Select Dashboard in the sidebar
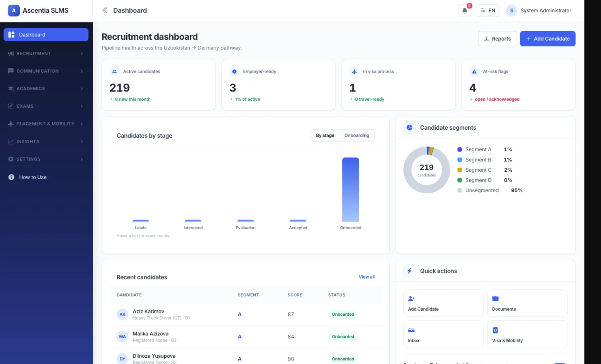 pyautogui.click(x=46, y=35)
